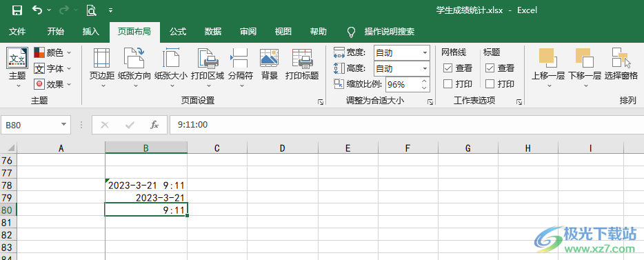Viewport: 644px width, 260px height.
Task: Click cell B79 showing 2023-3-21
Action: coord(146,197)
